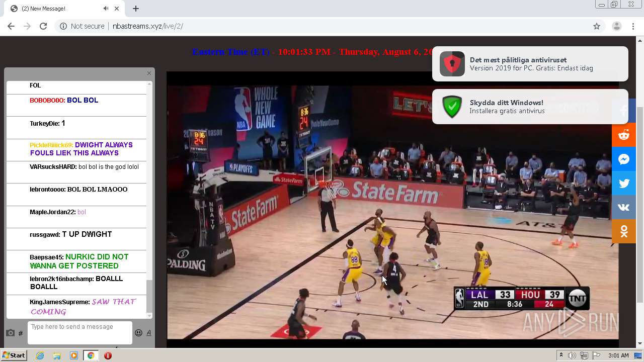Open the Windows Start menu
Viewport: 644px width, 362px height.
click(14, 355)
